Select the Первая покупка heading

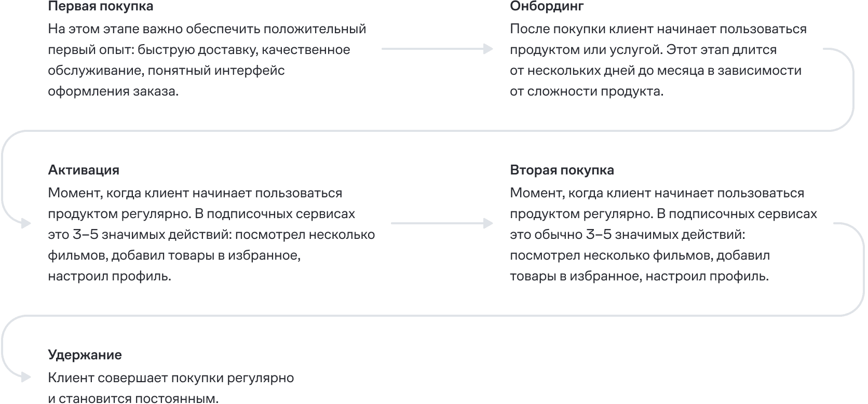click(x=100, y=7)
